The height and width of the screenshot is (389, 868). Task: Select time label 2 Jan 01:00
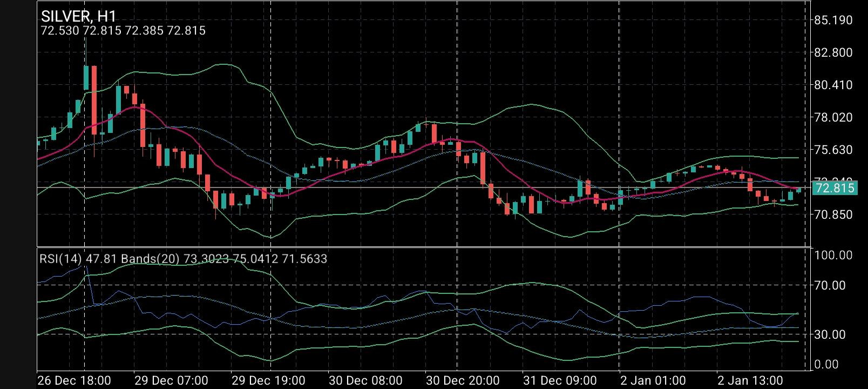click(653, 380)
